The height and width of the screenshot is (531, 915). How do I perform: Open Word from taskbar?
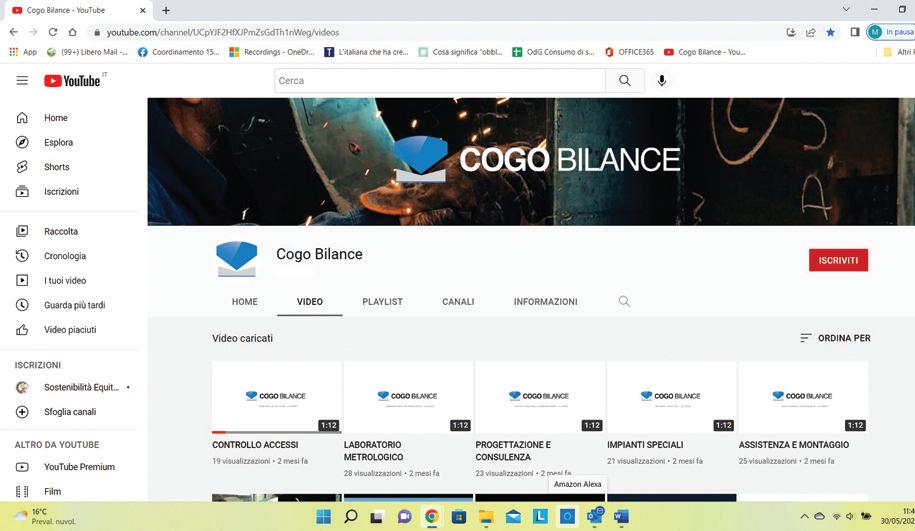tap(621, 516)
